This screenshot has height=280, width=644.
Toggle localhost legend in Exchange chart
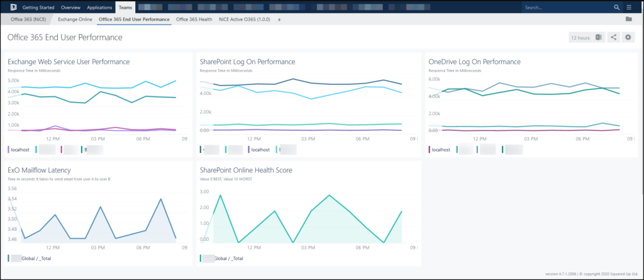(x=19, y=150)
